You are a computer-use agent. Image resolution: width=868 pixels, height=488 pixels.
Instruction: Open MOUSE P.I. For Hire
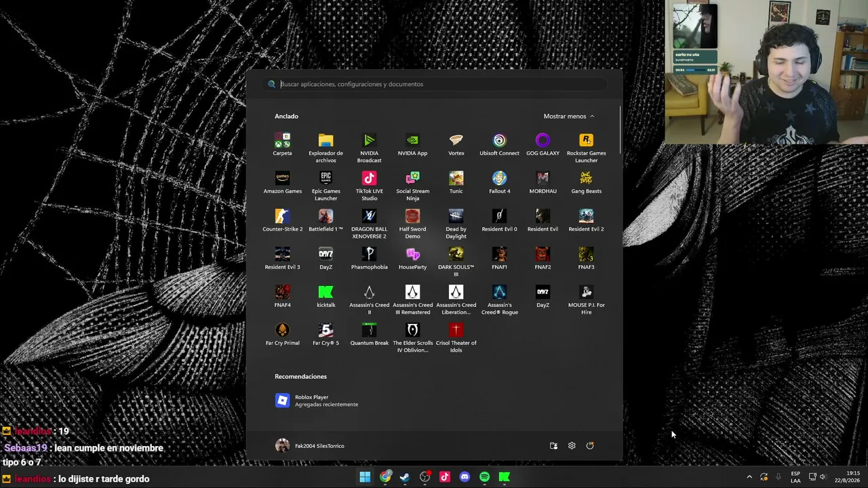coord(586,300)
